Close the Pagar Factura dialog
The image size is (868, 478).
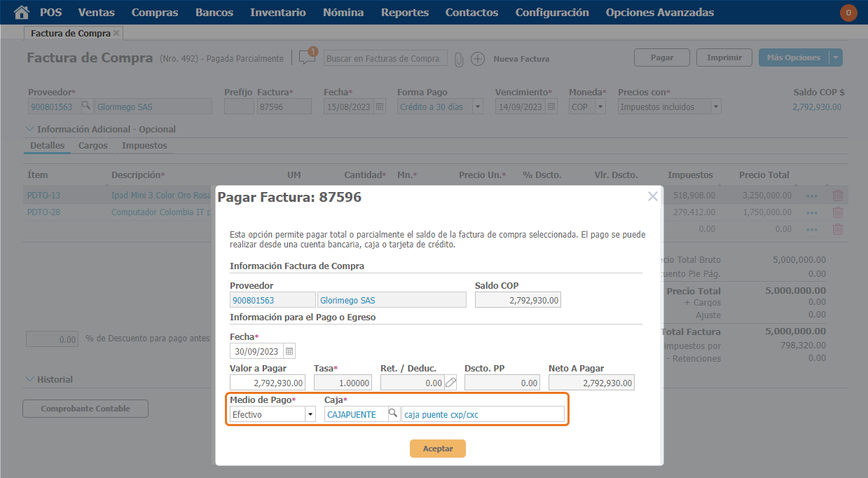tap(652, 196)
